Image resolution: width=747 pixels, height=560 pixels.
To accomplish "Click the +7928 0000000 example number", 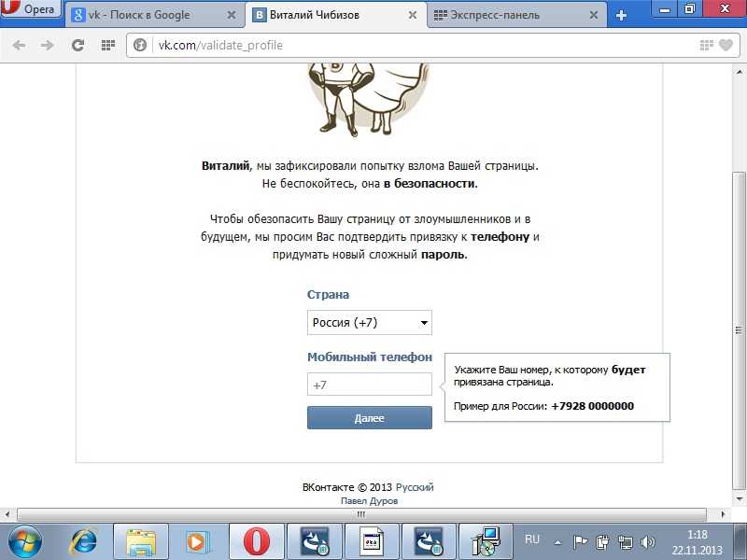I will click(592, 406).
